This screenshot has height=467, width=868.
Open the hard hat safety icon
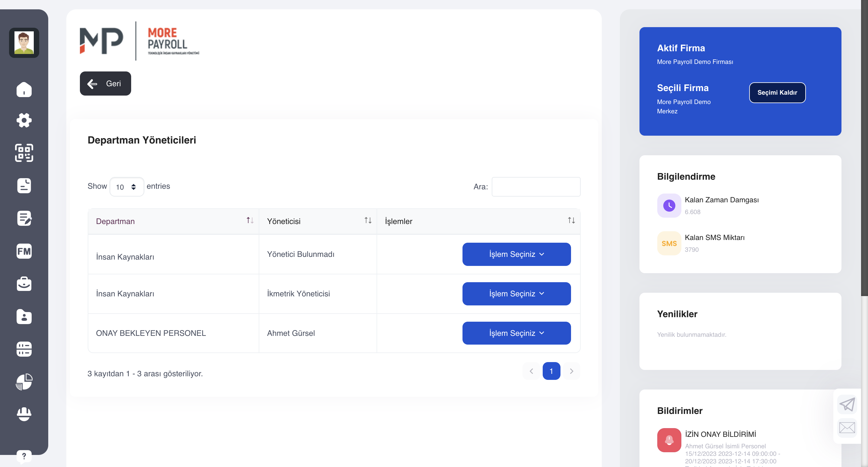point(24,414)
